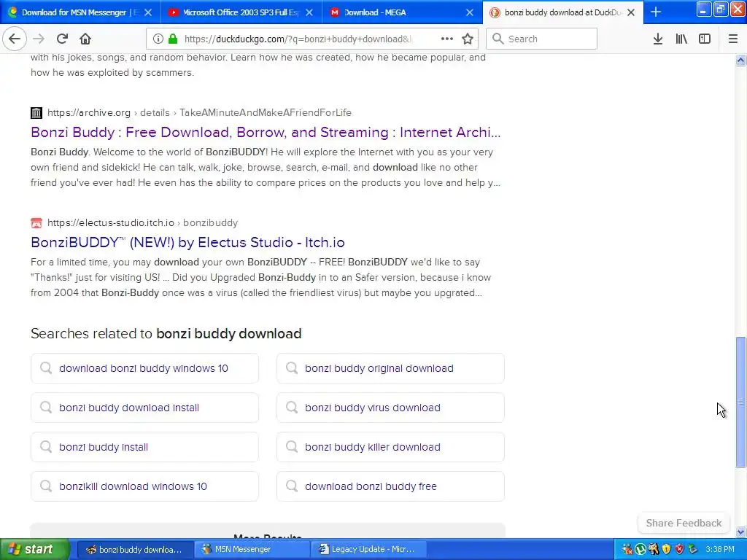Screen dimensions: 747x560
Task: Open the uTorrent tray icon
Action: pos(640,550)
